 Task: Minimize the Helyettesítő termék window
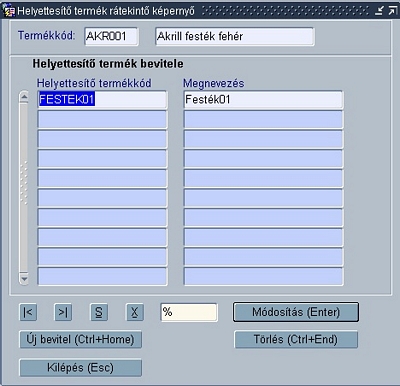click(x=379, y=11)
